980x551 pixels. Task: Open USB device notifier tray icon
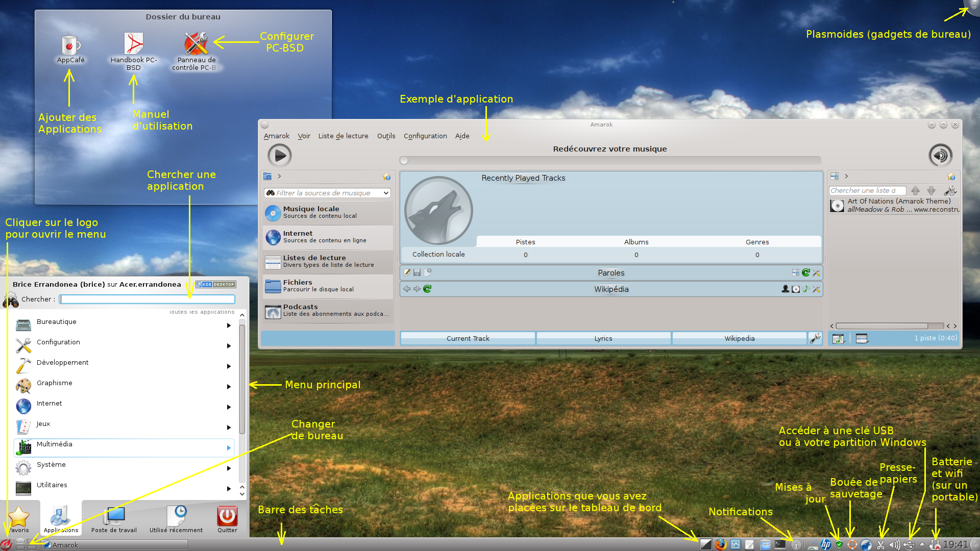(x=909, y=544)
